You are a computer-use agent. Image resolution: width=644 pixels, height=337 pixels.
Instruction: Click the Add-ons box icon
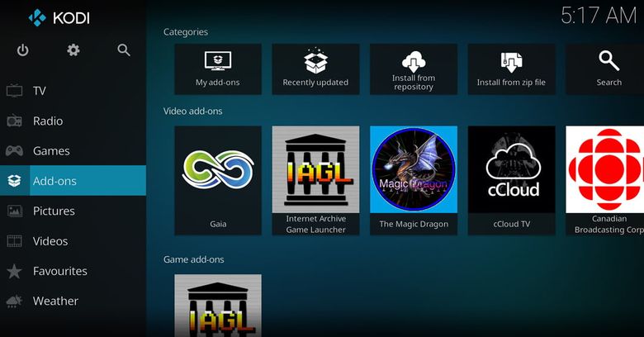point(14,181)
